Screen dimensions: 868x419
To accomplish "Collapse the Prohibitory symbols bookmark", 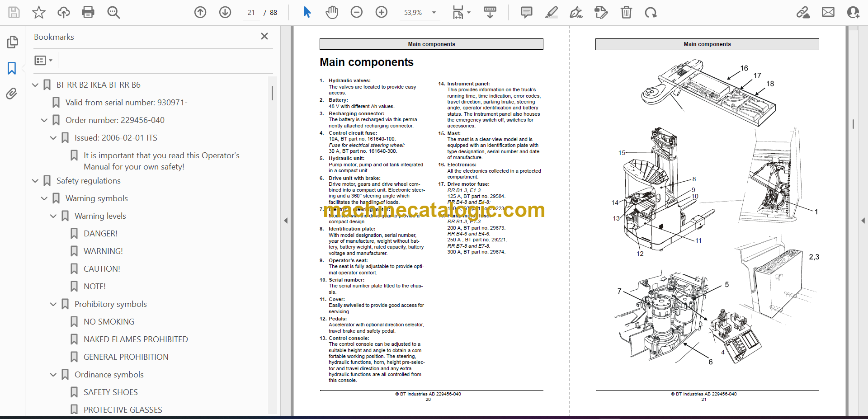I will point(53,304).
